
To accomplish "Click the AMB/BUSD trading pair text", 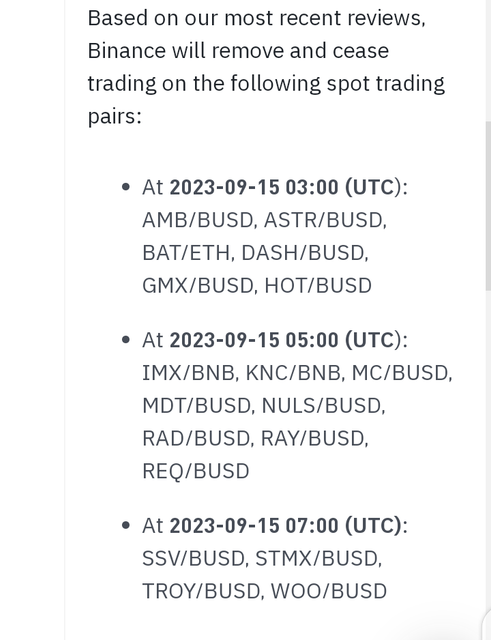I will point(198,220).
